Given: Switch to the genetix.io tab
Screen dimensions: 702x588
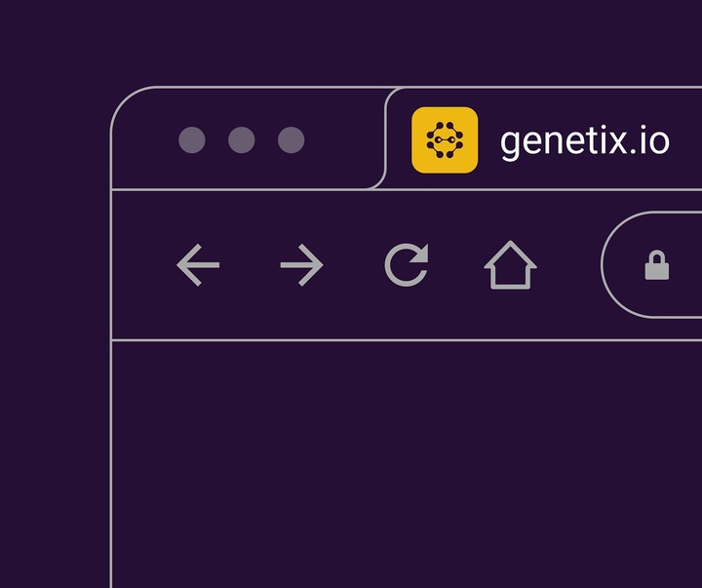Looking at the screenshot, I should [x=543, y=138].
